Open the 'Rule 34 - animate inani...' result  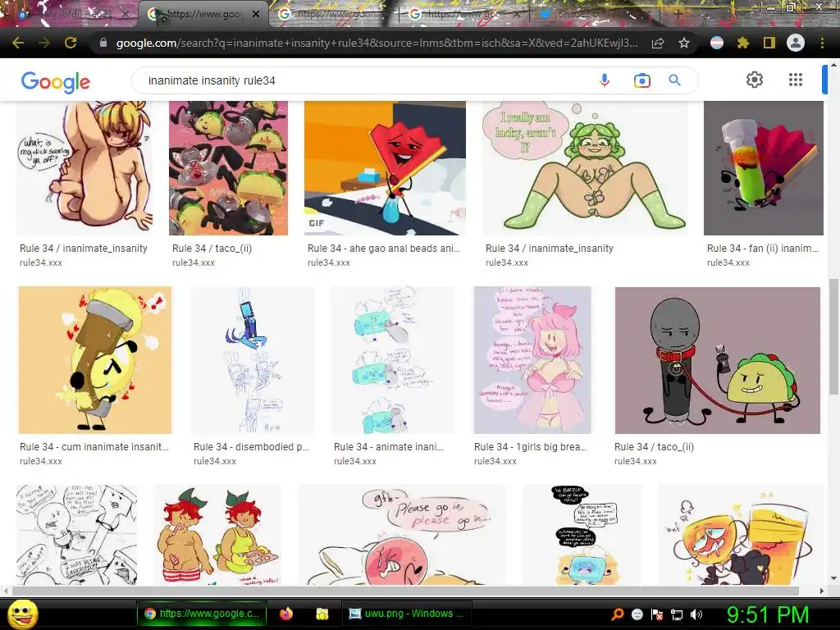[x=388, y=447]
